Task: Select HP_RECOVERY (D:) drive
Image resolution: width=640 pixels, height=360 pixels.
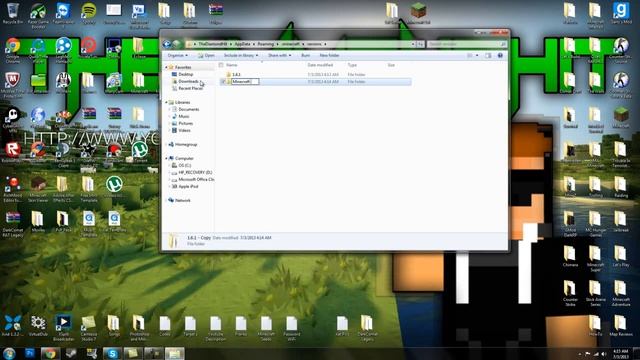Action: 195,172
